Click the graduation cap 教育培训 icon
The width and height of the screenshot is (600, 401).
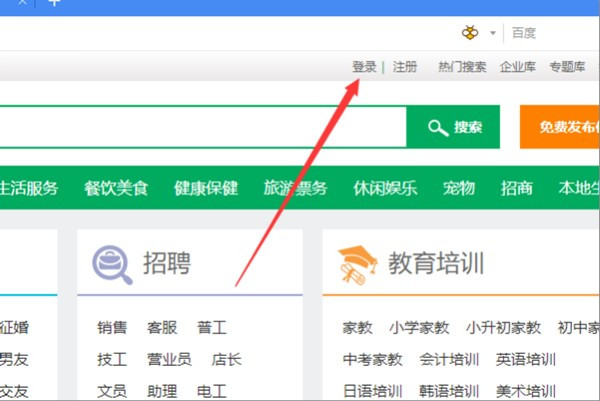point(357,265)
